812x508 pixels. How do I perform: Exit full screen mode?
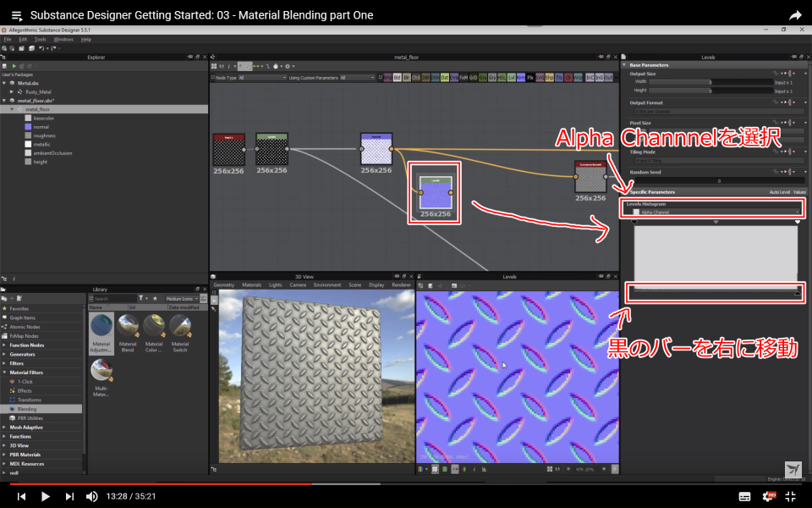point(791,496)
